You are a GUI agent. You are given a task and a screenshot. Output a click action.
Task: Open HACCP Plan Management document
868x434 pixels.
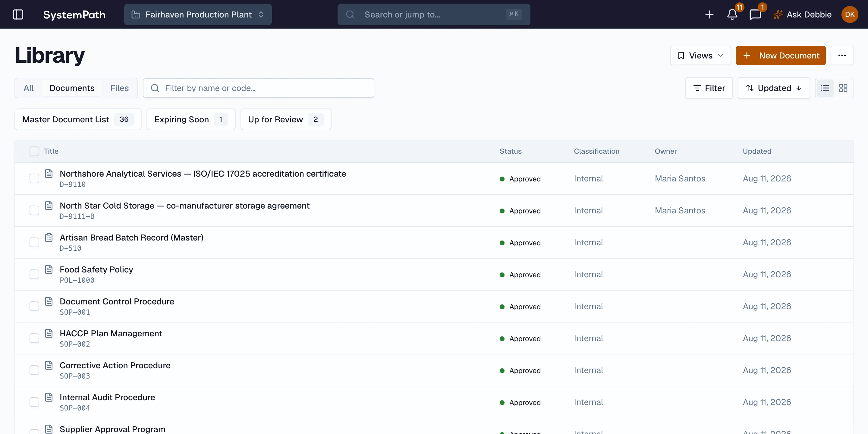(x=111, y=333)
